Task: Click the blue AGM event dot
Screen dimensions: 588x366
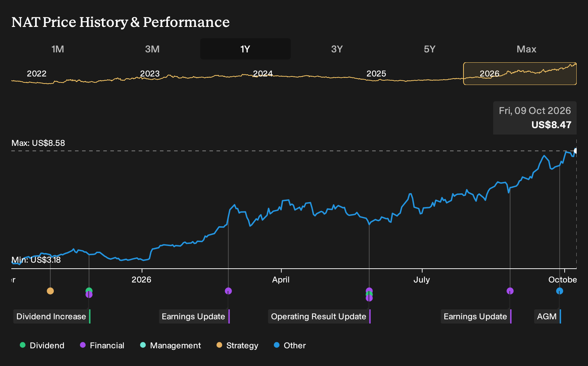Action: pyautogui.click(x=559, y=291)
